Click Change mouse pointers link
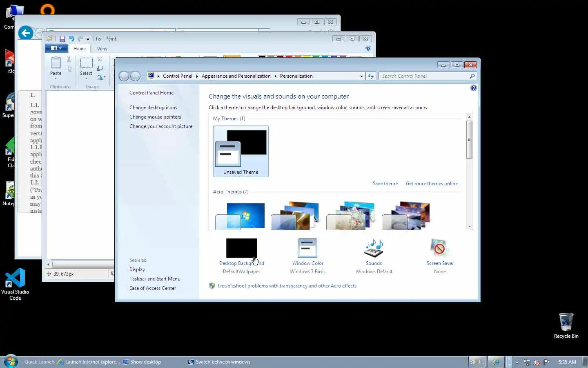The height and width of the screenshot is (368, 588). (x=155, y=117)
